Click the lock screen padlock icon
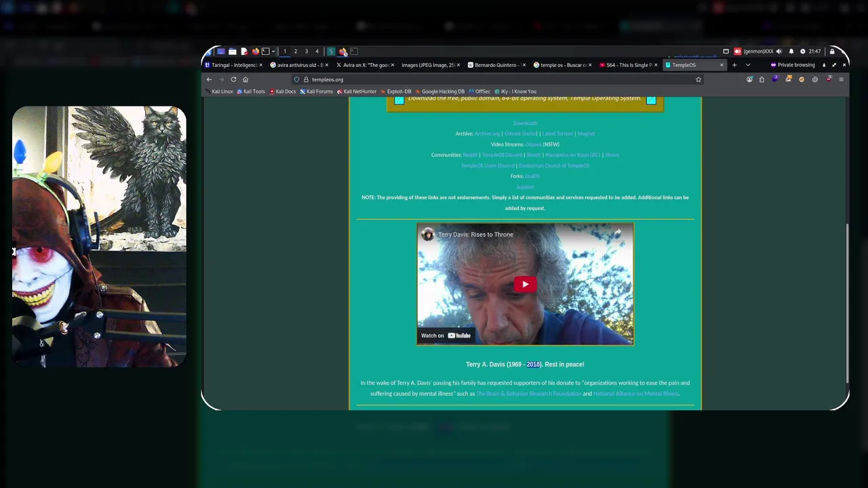The height and width of the screenshot is (488, 868). 832,52
